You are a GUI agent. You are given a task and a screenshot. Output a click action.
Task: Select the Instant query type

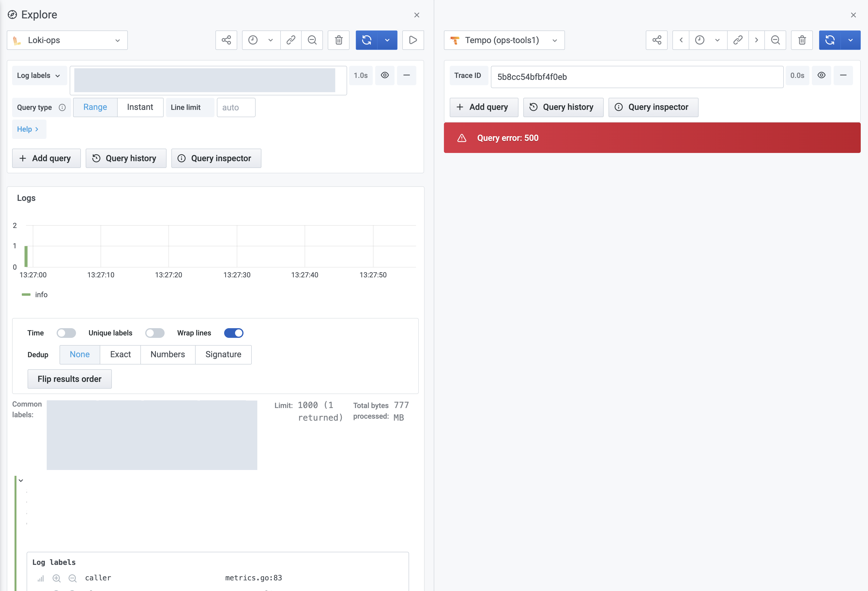[140, 107]
